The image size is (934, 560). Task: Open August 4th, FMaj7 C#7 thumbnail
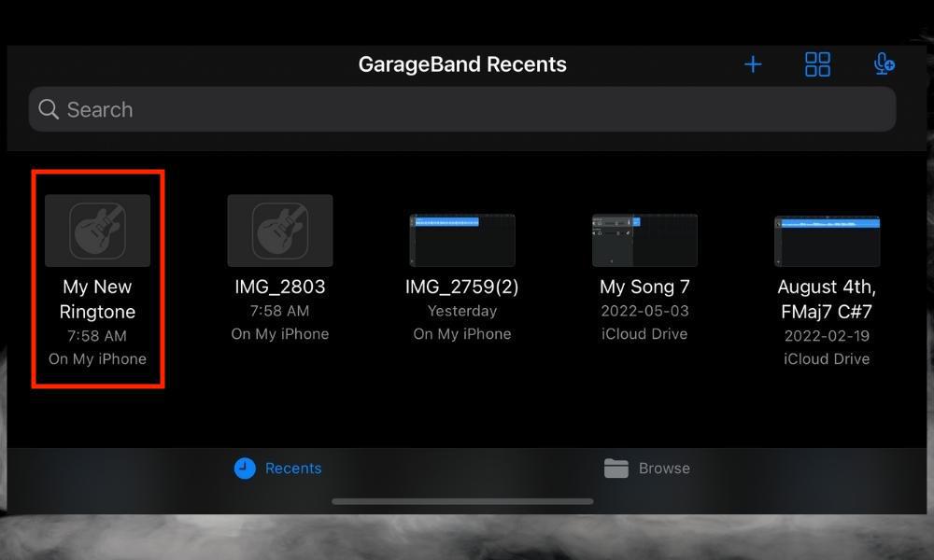[x=827, y=241]
